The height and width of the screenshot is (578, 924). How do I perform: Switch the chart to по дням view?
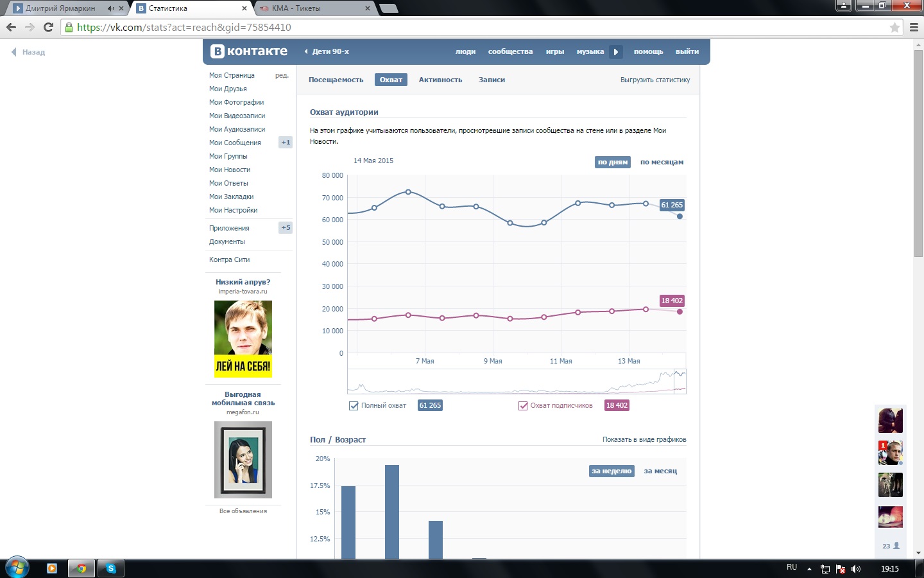(x=613, y=162)
